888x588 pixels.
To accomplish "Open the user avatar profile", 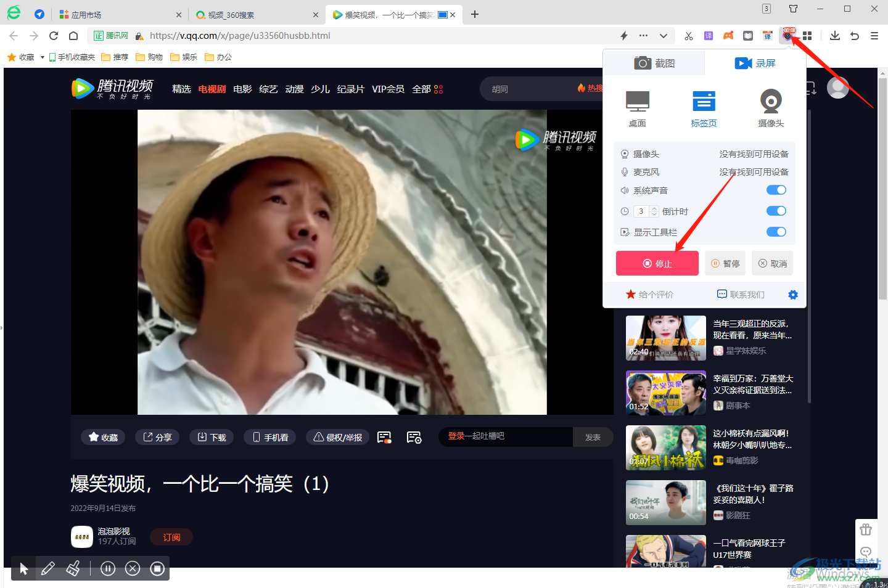I will click(x=837, y=88).
